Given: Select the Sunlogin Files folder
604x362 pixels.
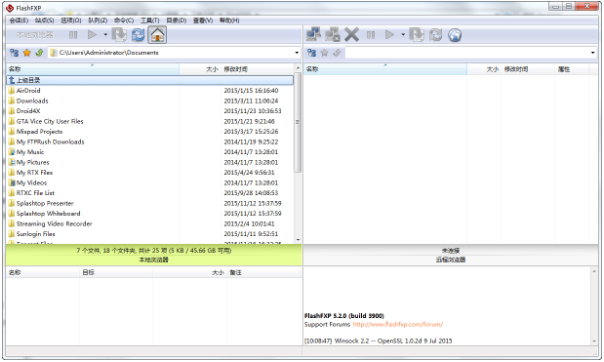Looking at the screenshot, I should pos(150,234).
